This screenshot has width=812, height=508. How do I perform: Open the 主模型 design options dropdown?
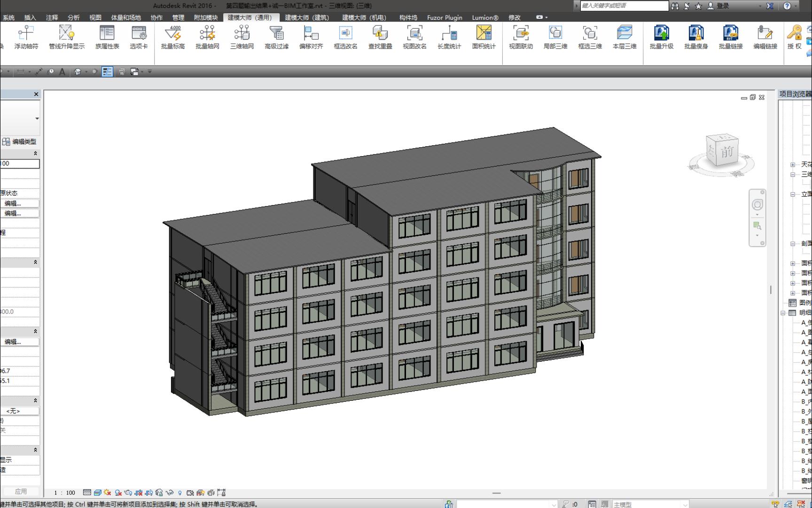(650, 504)
